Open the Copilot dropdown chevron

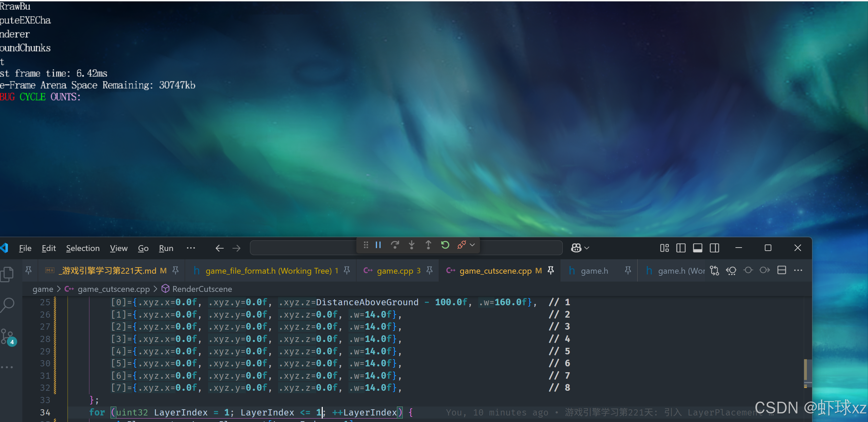tap(587, 248)
